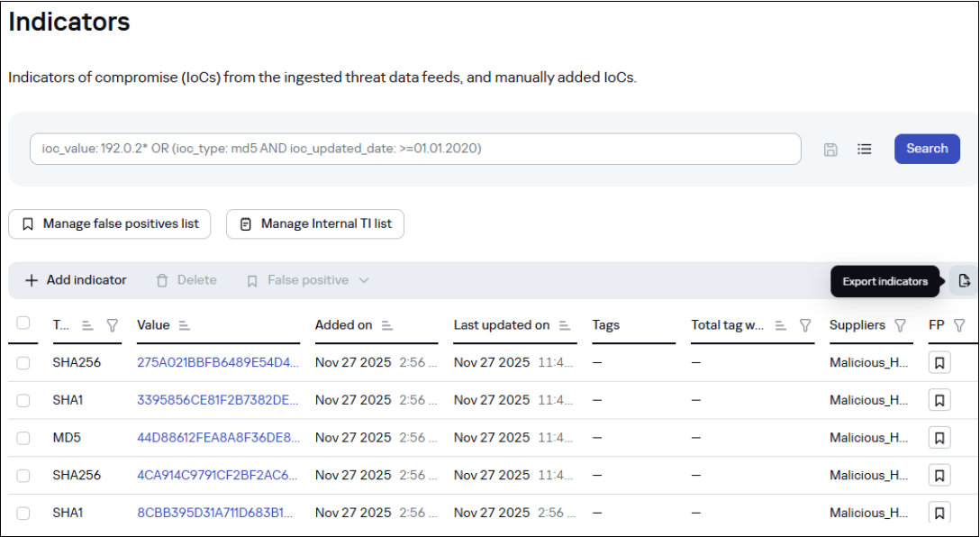980x537 pixels.
Task: Sort by the Value column
Action: click(x=184, y=325)
